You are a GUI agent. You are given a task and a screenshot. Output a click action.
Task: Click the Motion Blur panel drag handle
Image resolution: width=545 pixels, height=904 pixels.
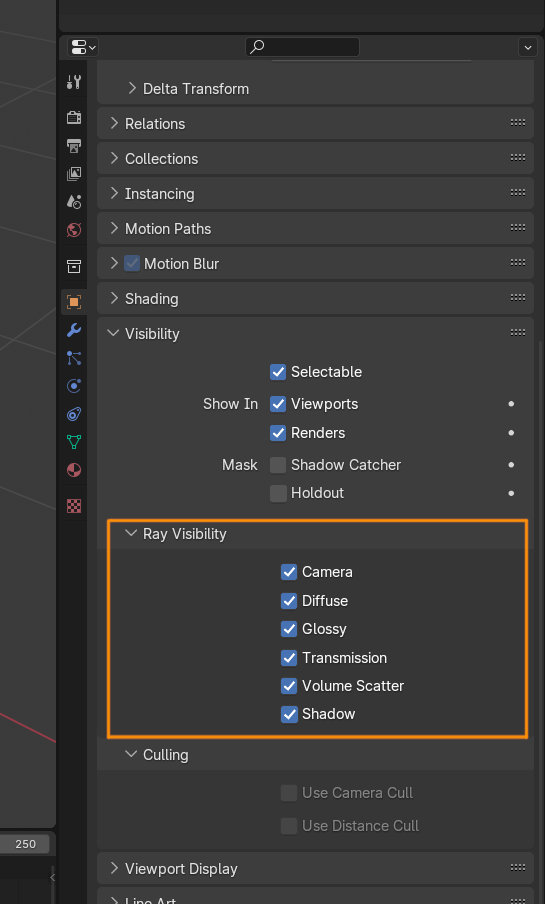[x=517, y=262]
